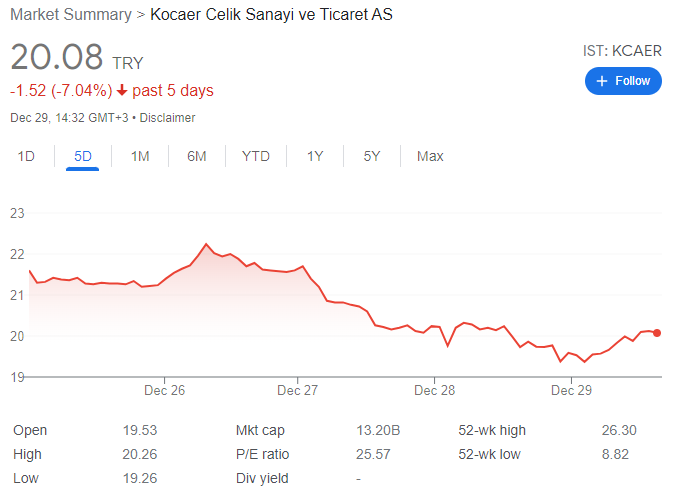Click the Dec 28 axis label

click(x=435, y=391)
